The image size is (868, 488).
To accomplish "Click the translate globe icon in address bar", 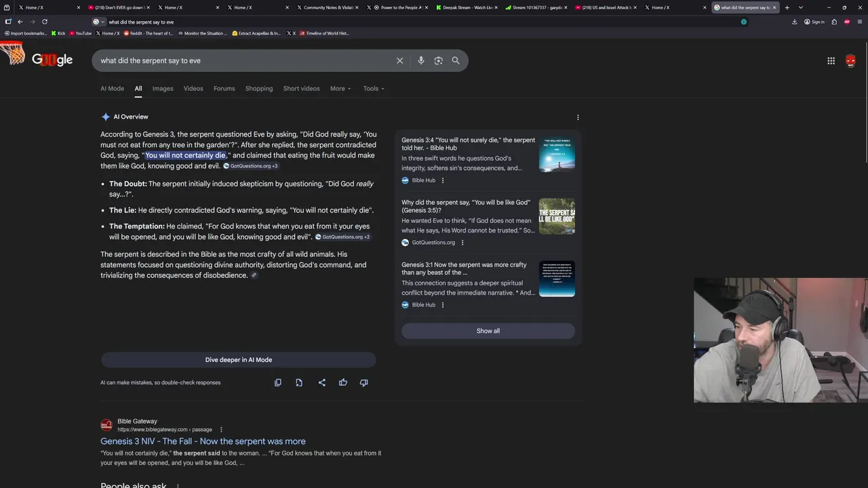I will coord(744,22).
